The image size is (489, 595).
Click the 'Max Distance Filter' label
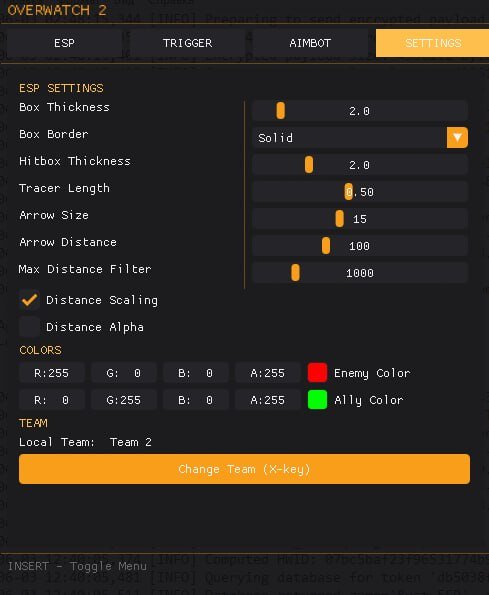click(x=85, y=269)
